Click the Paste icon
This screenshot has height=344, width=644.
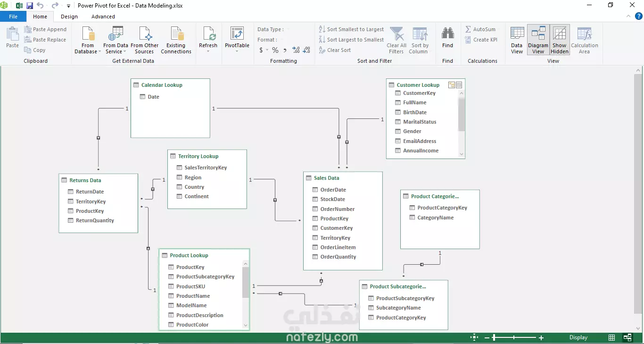(12, 34)
